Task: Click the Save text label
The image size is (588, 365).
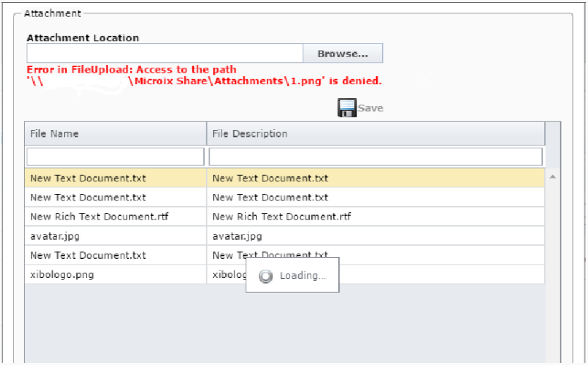Action: pos(371,108)
